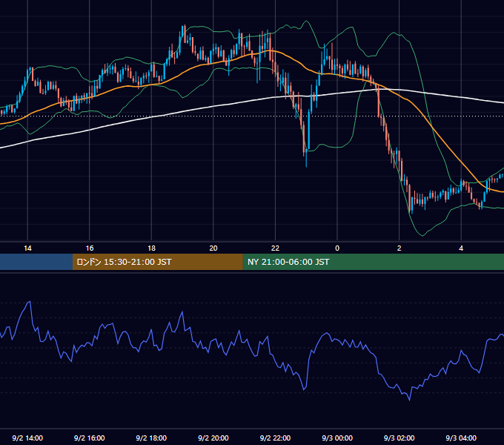The width and height of the screenshot is (504, 445).
Task: Click the 4 hour label on price chart axis
Action: pos(461,248)
